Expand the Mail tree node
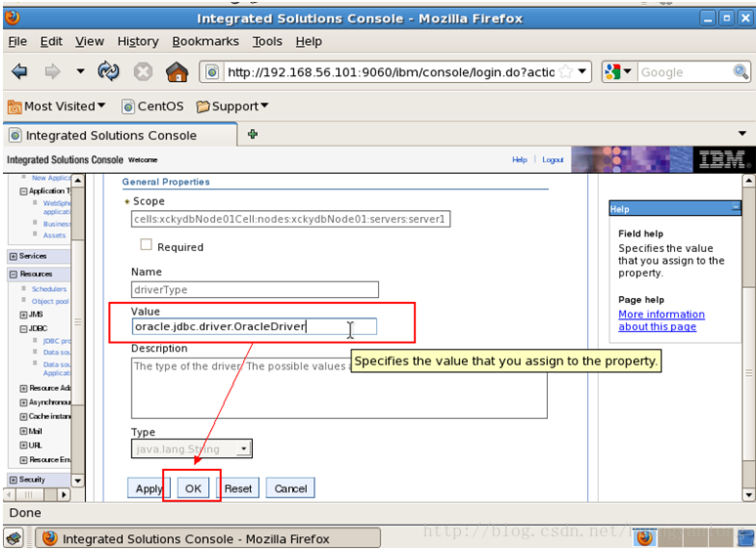The image size is (756, 550). point(23,431)
